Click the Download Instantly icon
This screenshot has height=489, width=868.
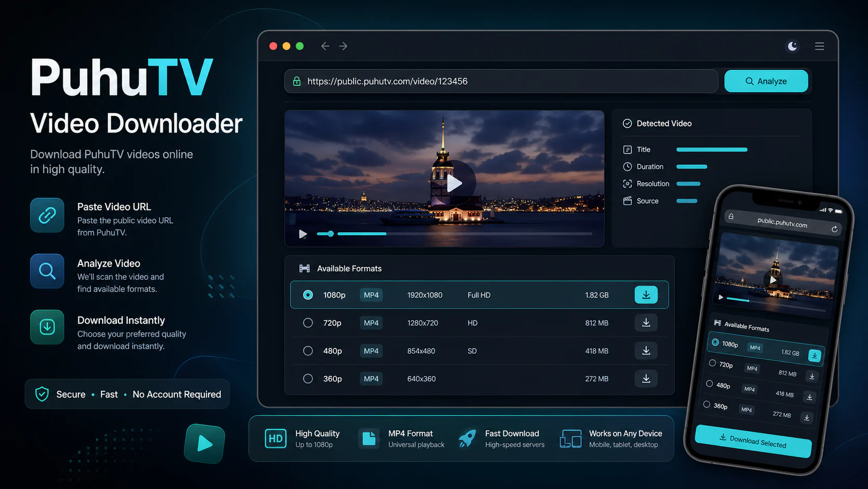coord(47,327)
